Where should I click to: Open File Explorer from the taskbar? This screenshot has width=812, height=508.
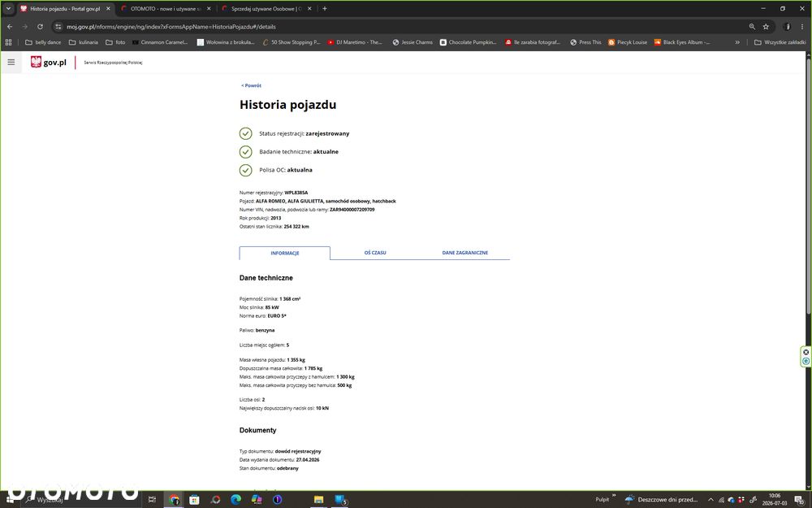pos(319,499)
